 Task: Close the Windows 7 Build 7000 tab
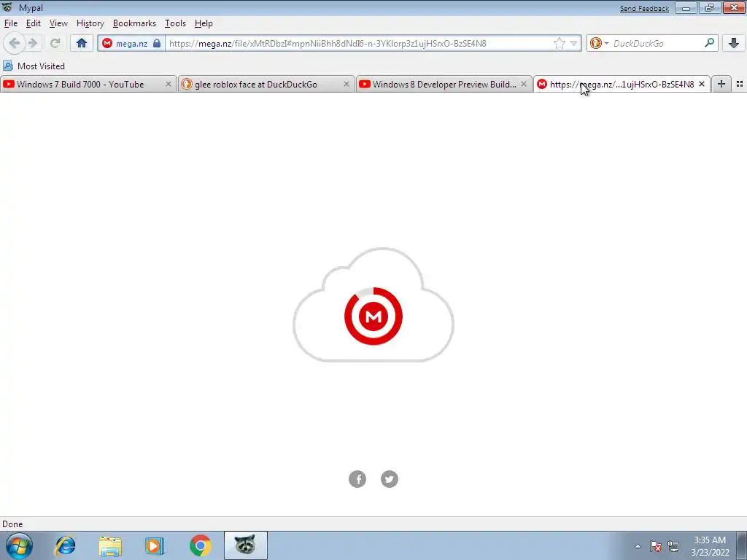point(169,84)
